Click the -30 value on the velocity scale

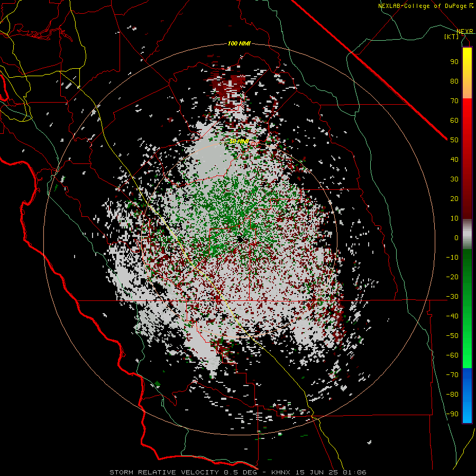click(x=452, y=297)
